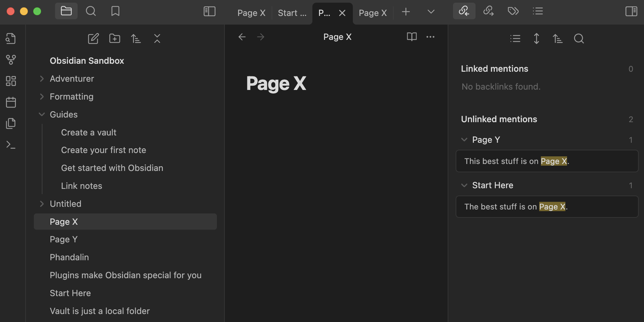The image size is (644, 322).
Task: Add a new tab with plus icon
Action: [x=406, y=12]
